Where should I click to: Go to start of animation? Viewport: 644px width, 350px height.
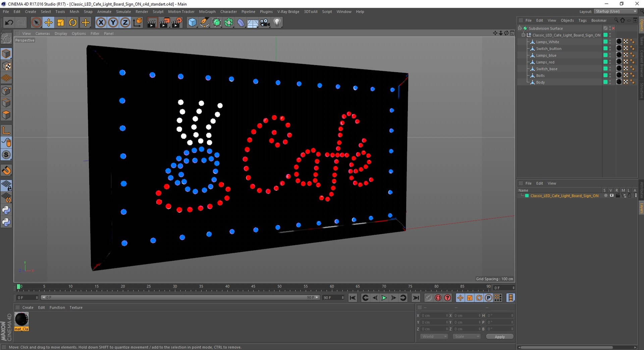[x=353, y=298]
